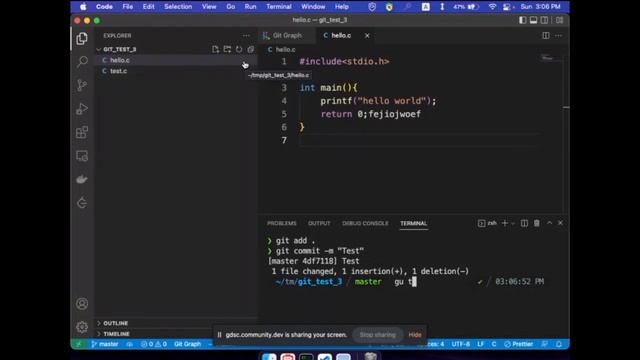Image resolution: width=640 pixels, height=360 pixels.
Task: Customize layout icon in title bar
Action: (x=560, y=20)
